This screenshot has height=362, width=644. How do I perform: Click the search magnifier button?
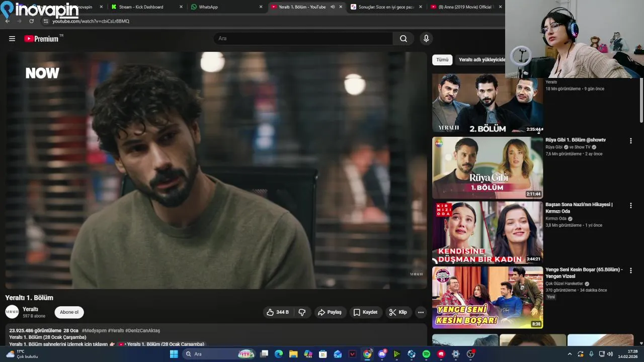404,39
